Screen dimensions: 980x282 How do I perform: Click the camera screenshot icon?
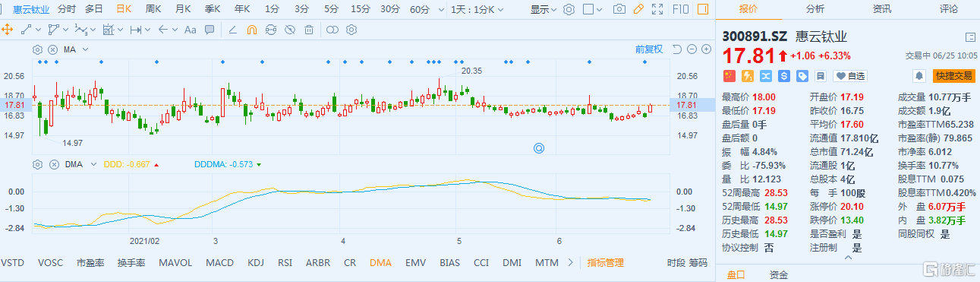click(x=619, y=9)
